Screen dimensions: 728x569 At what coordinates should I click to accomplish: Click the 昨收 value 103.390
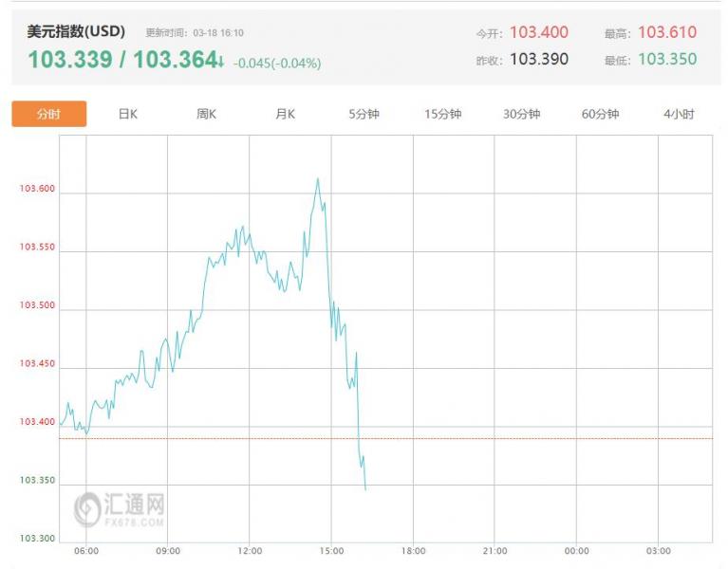(539, 59)
